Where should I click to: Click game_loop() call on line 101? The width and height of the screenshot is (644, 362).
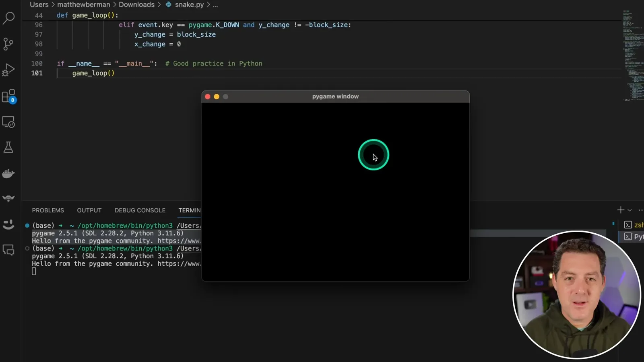[x=93, y=73]
